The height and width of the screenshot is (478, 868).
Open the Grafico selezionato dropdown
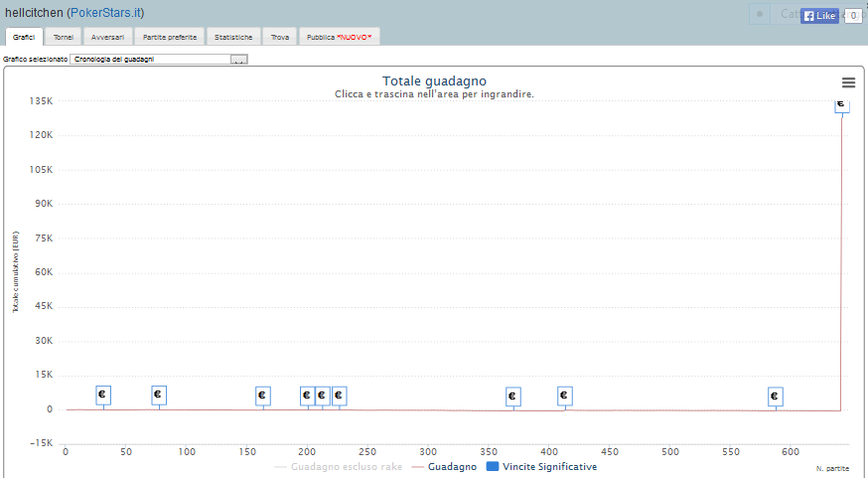[150, 60]
